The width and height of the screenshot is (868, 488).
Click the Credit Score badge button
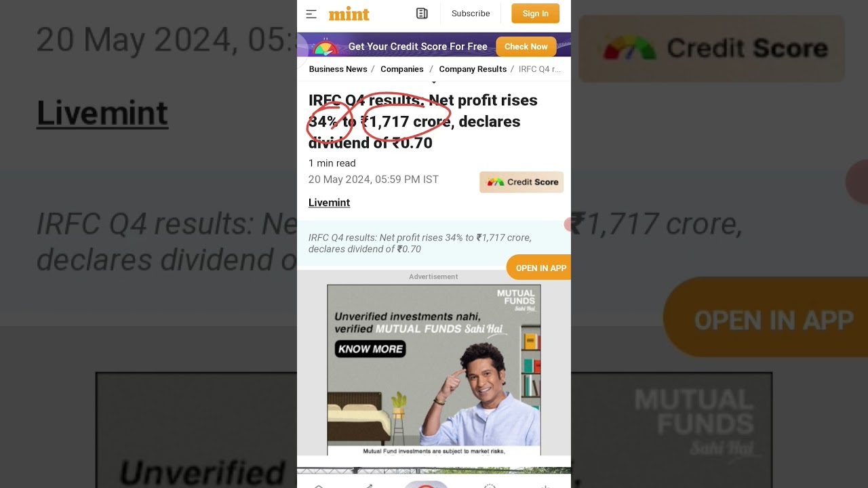point(521,182)
